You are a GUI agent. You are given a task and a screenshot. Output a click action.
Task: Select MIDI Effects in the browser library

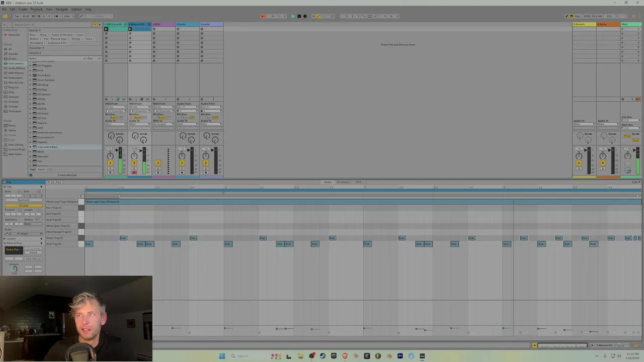coord(15,73)
